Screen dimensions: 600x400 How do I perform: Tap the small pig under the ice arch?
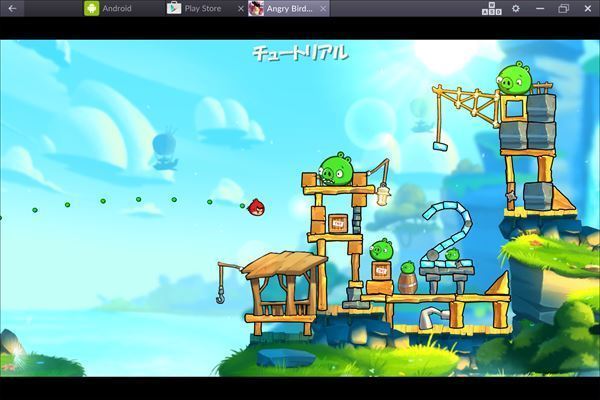[x=452, y=254]
